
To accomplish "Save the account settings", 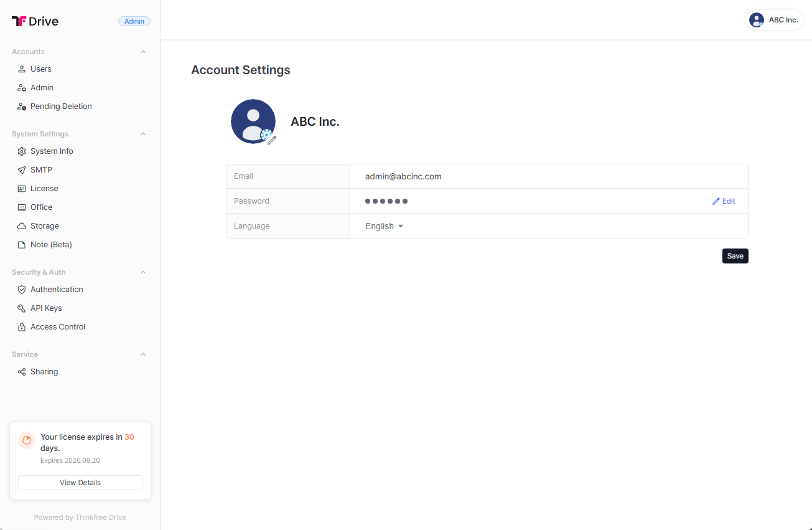I will point(735,256).
